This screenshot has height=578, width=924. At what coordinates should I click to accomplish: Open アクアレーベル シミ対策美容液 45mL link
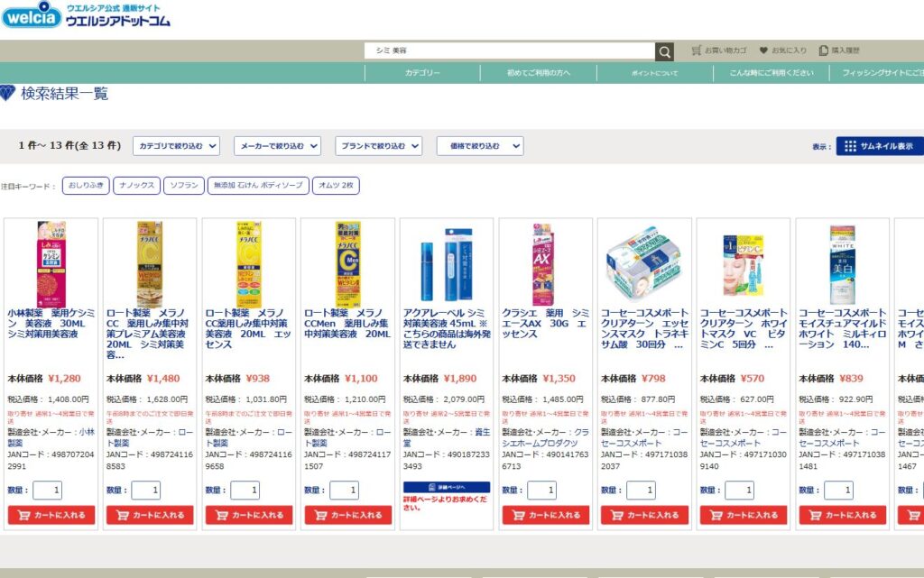447,328
